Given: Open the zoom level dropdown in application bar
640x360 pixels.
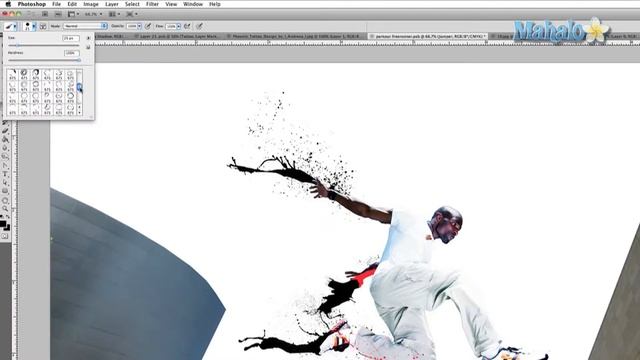Looking at the screenshot, I should [x=94, y=14].
